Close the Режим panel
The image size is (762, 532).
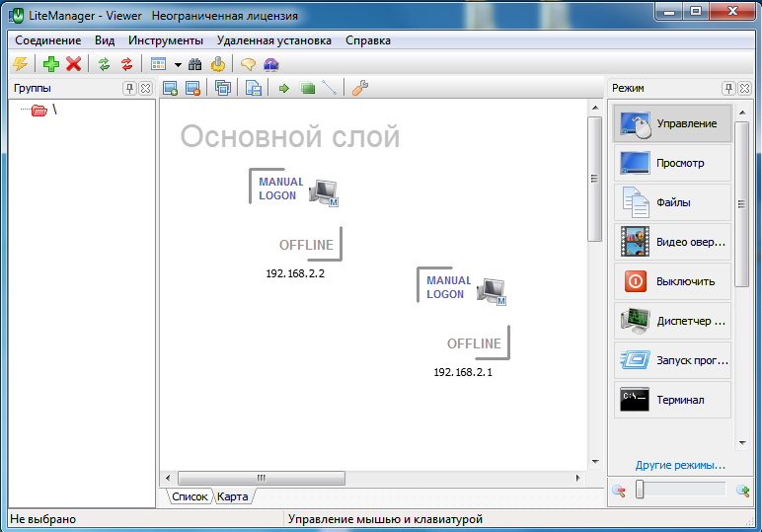(x=744, y=88)
